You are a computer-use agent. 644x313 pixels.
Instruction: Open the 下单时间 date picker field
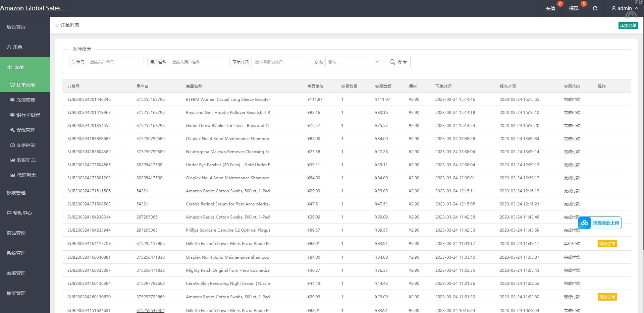[x=279, y=62]
